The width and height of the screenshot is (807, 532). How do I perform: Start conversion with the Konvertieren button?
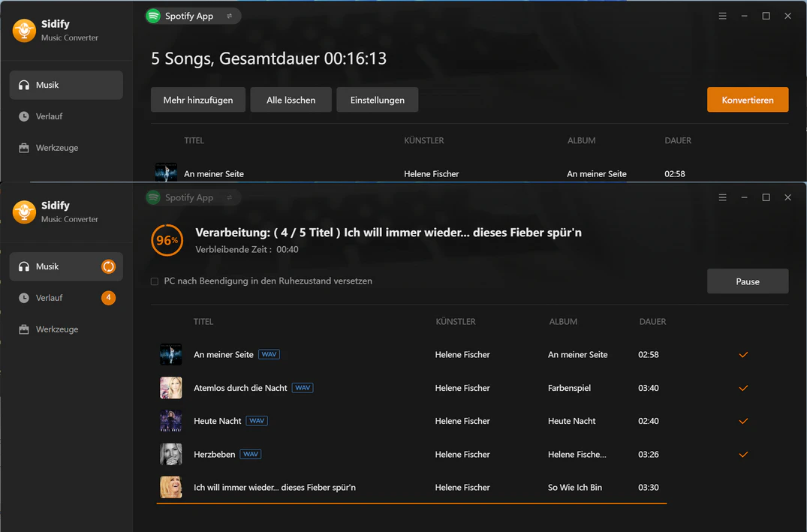(x=748, y=100)
